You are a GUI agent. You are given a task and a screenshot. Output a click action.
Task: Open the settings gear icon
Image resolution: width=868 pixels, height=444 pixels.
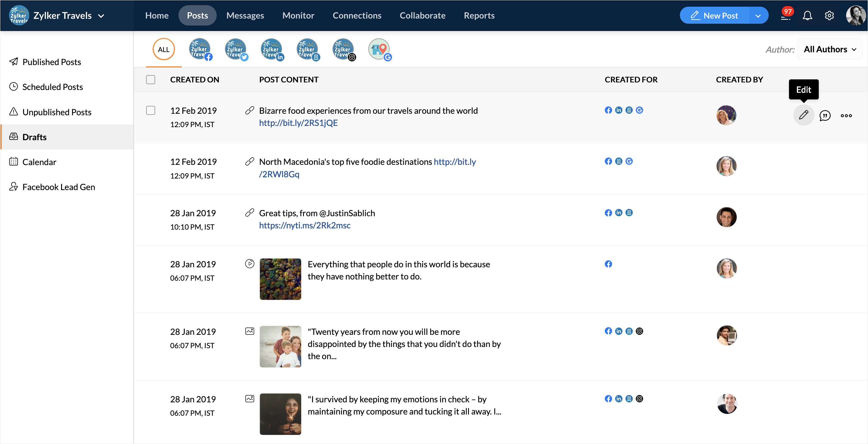[x=829, y=16]
